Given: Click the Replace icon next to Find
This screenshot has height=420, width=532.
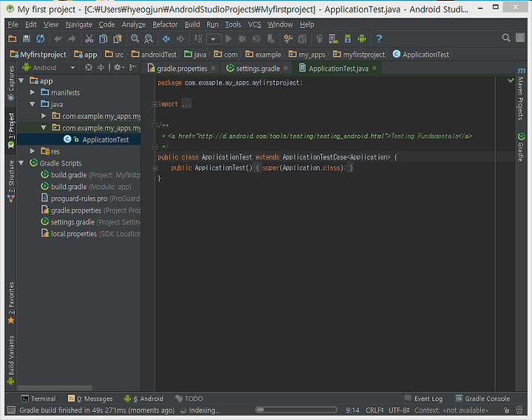Looking at the screenshot, I should click(149, 38).
